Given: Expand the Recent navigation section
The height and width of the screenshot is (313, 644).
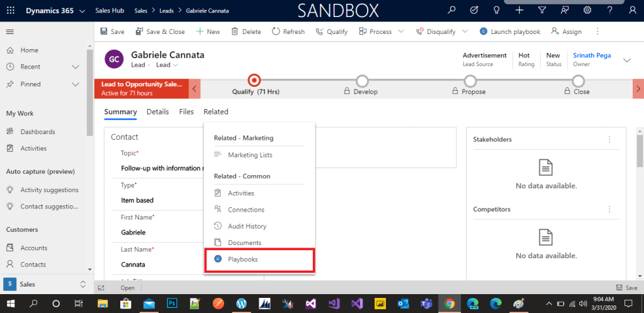Looking at the screenshot, I should coord(76,67).
